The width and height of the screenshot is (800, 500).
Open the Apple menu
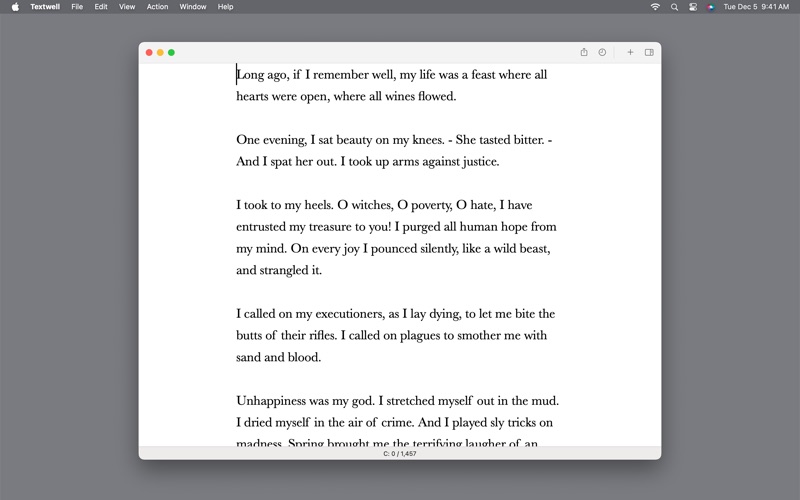tap(15, 7)
